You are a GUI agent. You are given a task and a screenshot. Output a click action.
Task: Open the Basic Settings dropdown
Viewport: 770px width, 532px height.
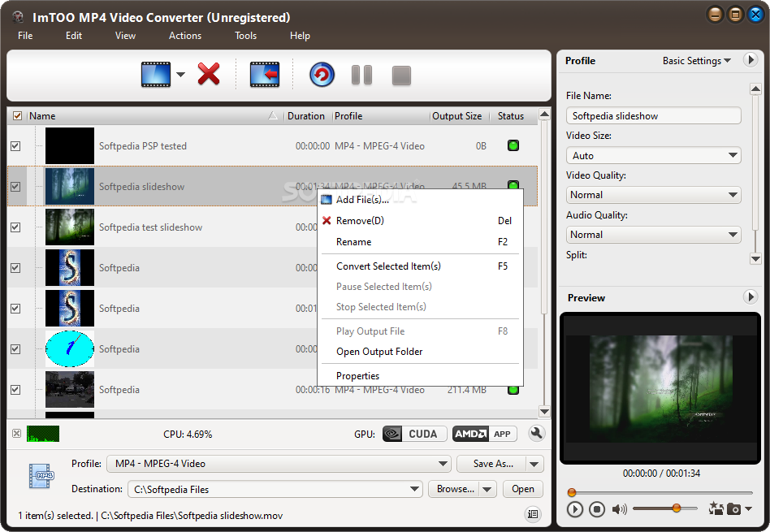696,60
